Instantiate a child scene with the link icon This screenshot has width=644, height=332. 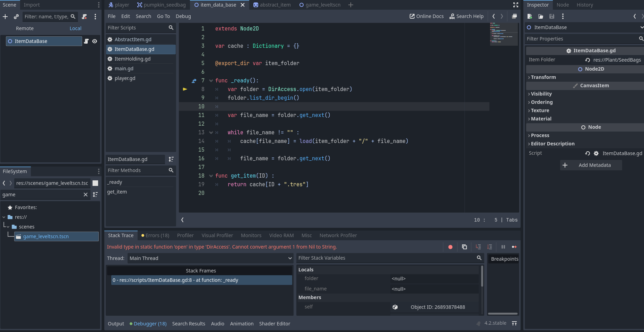point(16,17)
